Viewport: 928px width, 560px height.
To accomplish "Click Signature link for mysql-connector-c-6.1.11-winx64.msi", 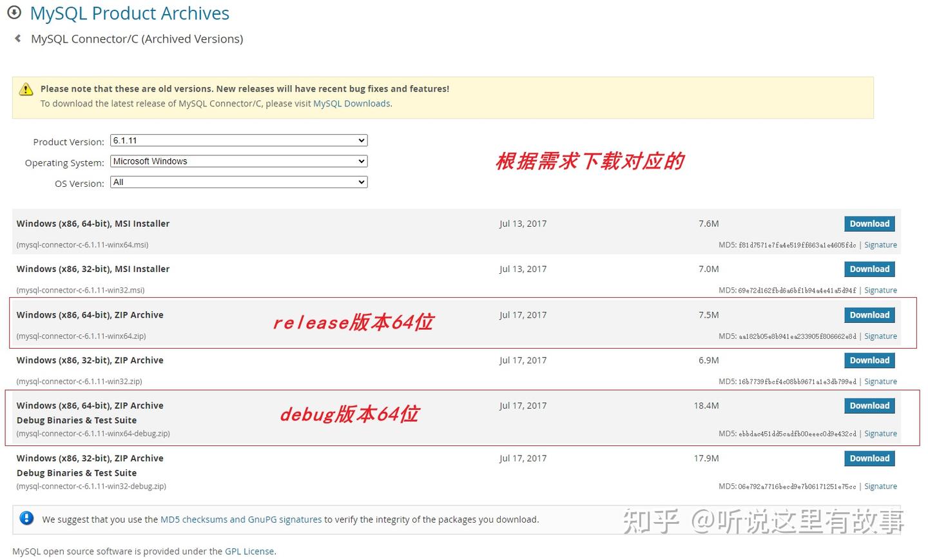I will pos(880,244).
